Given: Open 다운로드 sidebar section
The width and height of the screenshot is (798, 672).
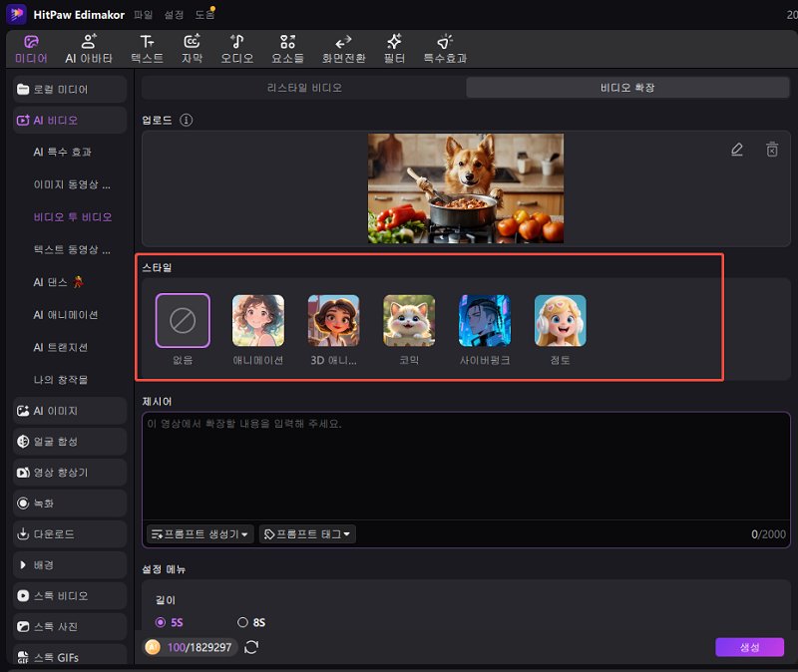Looking at the screenshot, I should [70, 534].
